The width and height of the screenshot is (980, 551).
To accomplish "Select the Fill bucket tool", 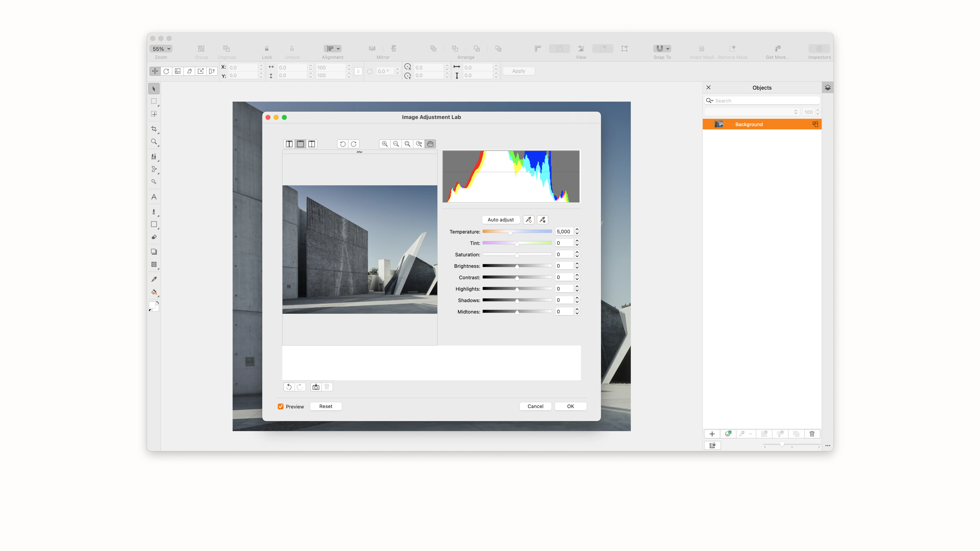I will click(x=154, y=292).
